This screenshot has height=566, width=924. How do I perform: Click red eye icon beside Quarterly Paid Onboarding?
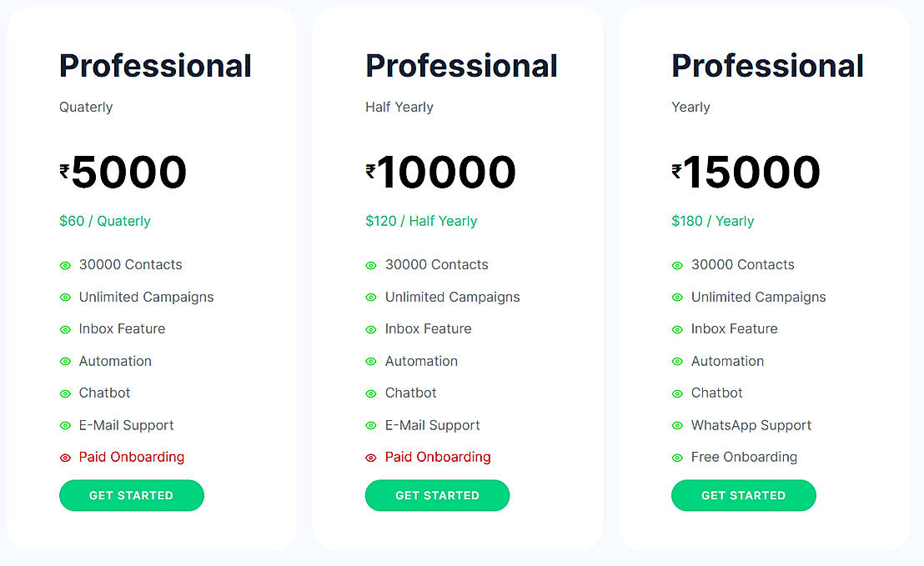(65, 458)
